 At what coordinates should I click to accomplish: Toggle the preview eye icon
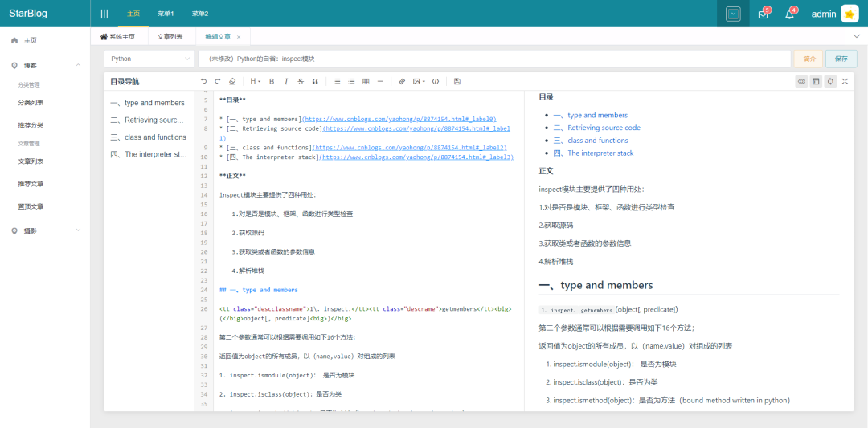click(801, 81)
